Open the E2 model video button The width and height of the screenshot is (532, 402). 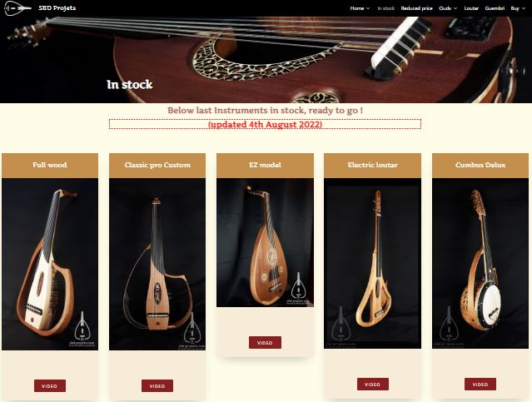[265, 343]
